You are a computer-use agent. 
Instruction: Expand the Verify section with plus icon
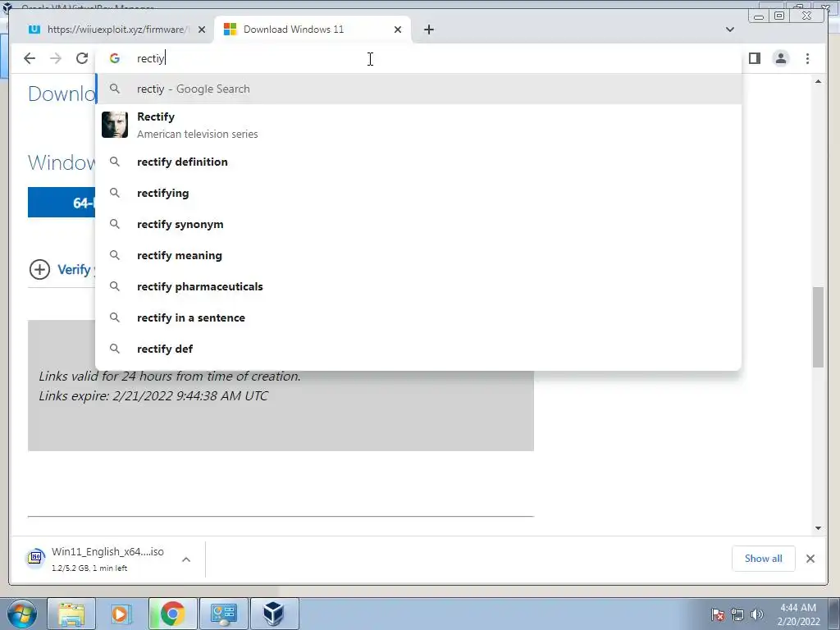tap(39, 269)
